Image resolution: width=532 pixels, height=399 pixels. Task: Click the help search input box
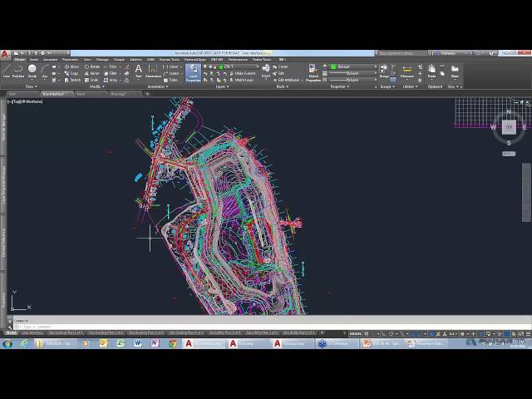401,53
